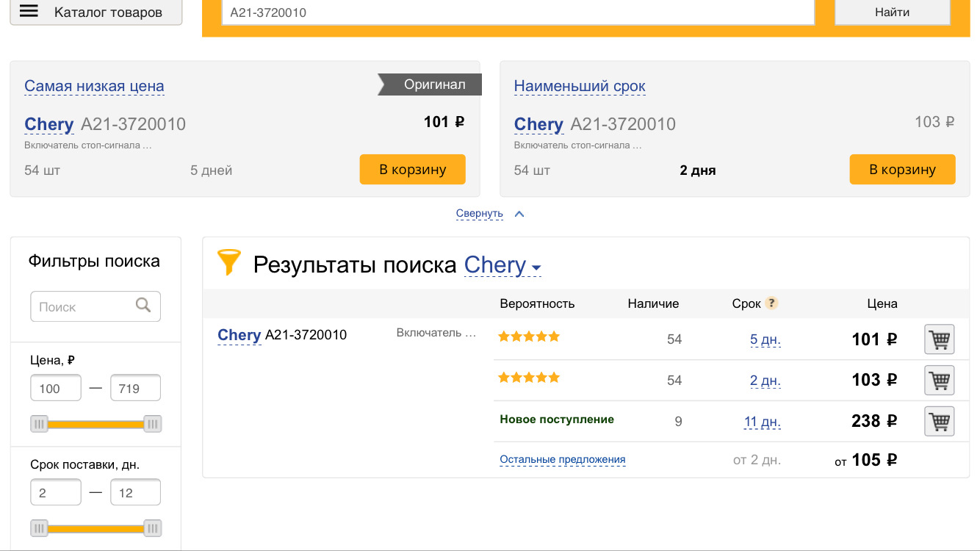This screenshot has width=980, height=551.
Task: Add the 103 ₽ row to cart
Action: tap(940, 381)
